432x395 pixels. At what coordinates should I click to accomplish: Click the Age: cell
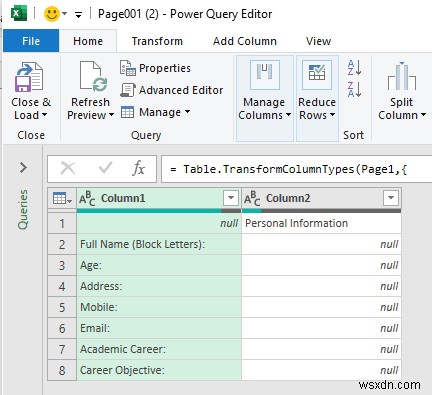(x=159, y=265)
